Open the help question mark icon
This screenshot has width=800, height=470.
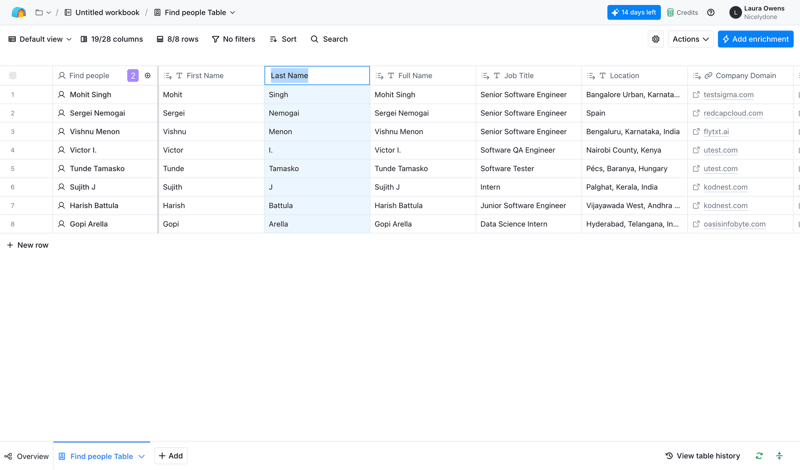pos(711,13)
